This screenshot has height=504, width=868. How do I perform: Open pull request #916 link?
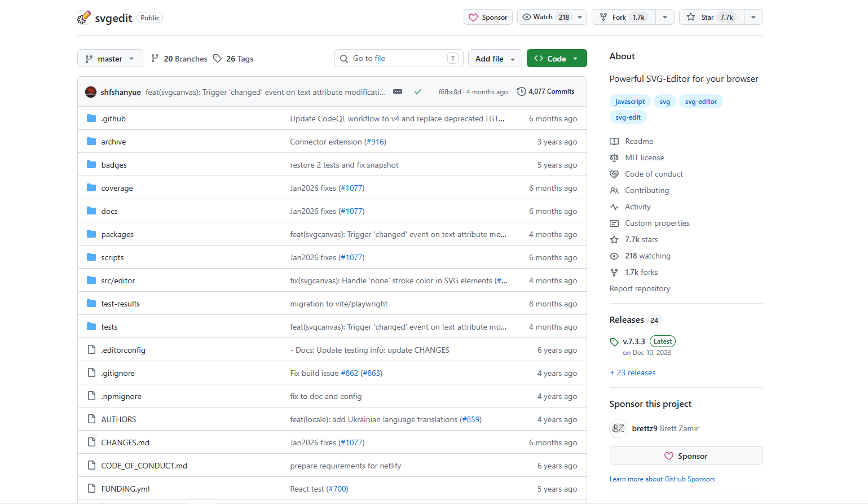pyautogui.click(x=376, y=142)
